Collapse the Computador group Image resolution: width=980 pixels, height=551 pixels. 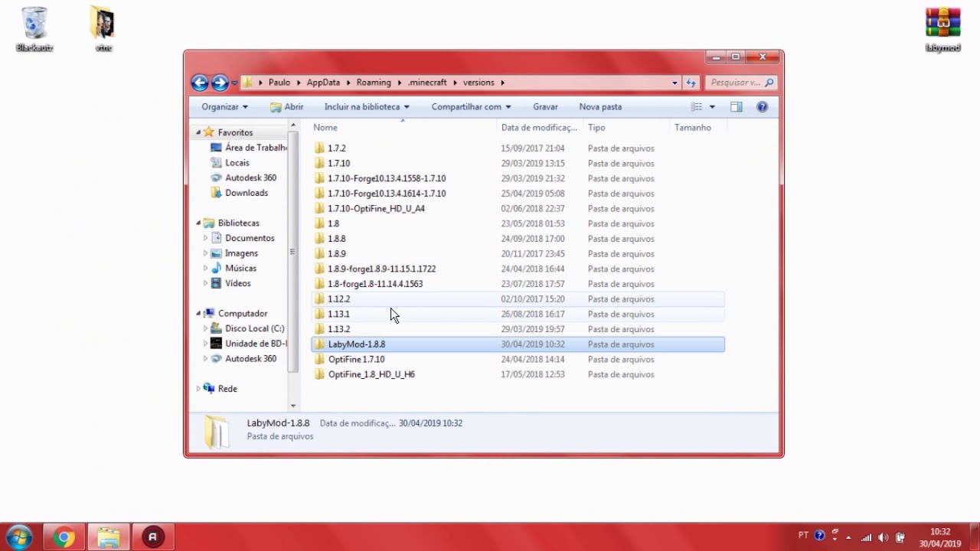coord(198,314)
